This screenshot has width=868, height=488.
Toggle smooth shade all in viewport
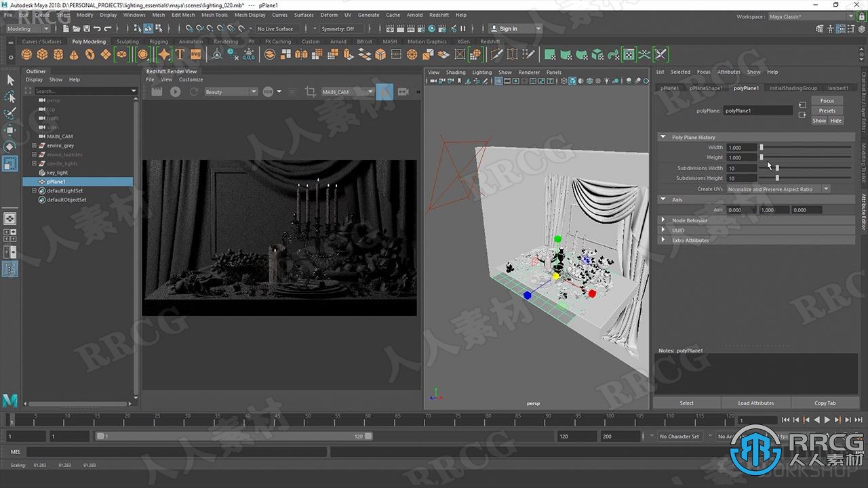[572, 81]
